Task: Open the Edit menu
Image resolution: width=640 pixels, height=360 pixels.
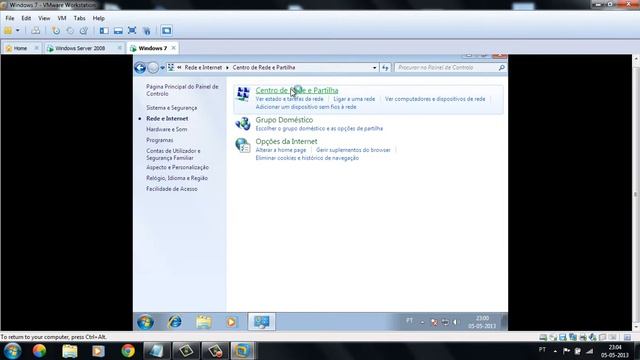Action: [x=26, y=18]
